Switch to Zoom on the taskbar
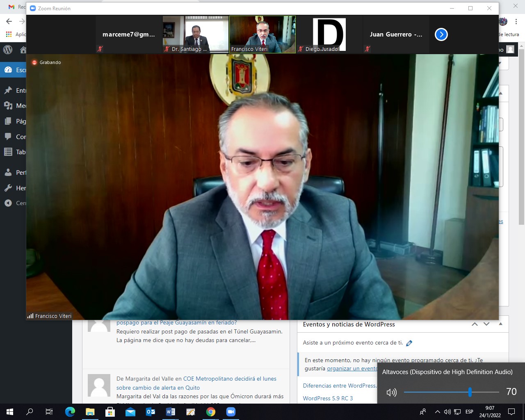Viewport: 525px width, 420px height. point(231,412)
